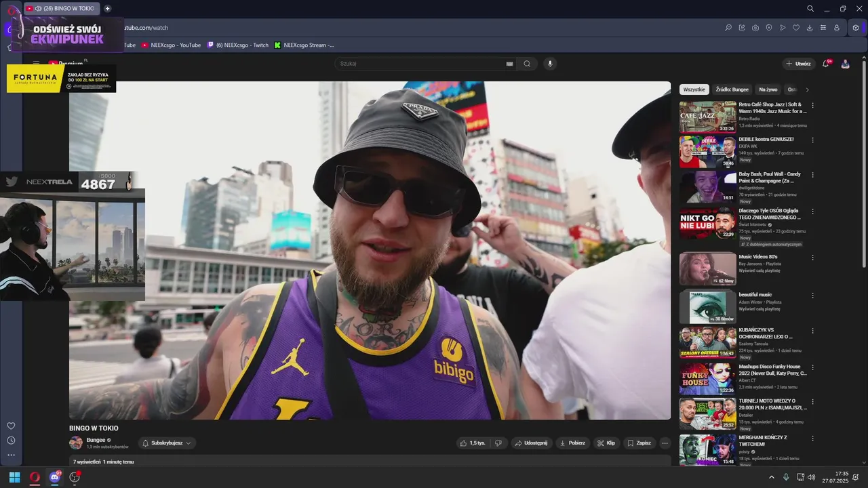This screenshot has width=868, height=488.
Task: Open the new tab plus button
Action: pyautogui.click(x=107, y=9)
